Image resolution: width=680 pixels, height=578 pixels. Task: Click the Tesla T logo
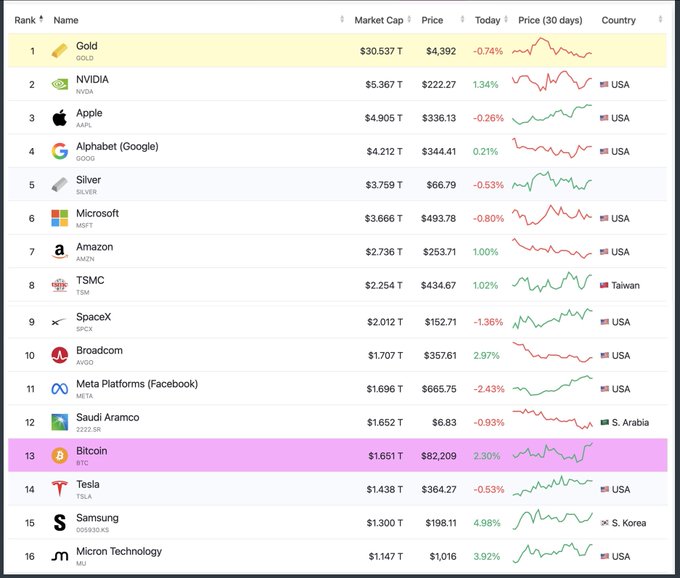tap(59, 489)
